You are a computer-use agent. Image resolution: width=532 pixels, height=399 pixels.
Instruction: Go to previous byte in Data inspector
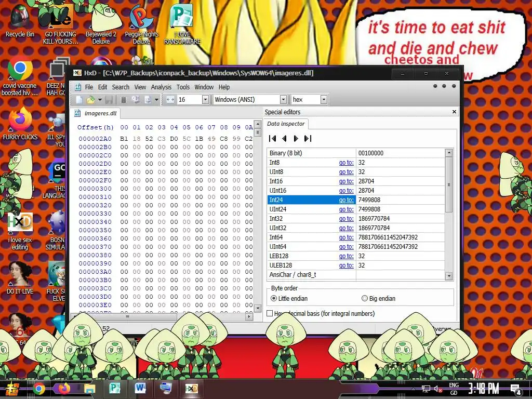click(x=284, y=138)
